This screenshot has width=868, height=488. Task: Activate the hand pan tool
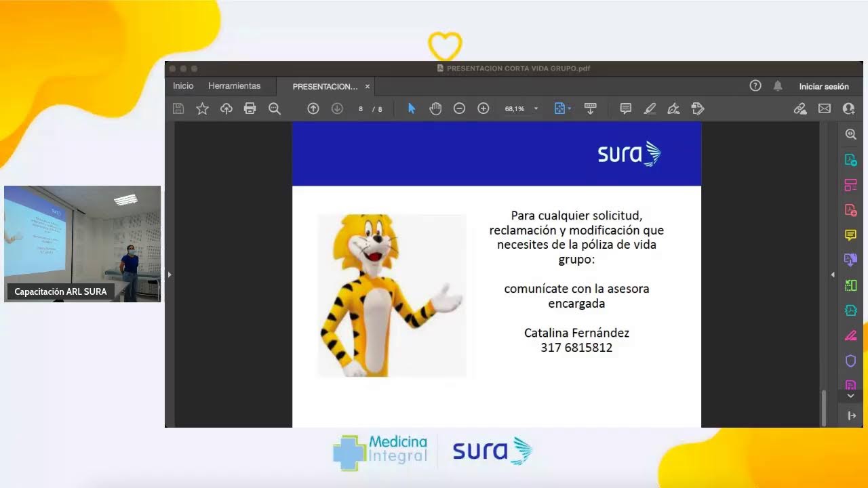point(435,108)
